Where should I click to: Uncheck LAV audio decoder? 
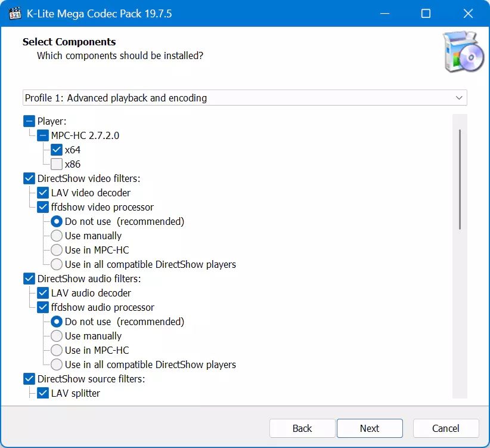(43, 293)
